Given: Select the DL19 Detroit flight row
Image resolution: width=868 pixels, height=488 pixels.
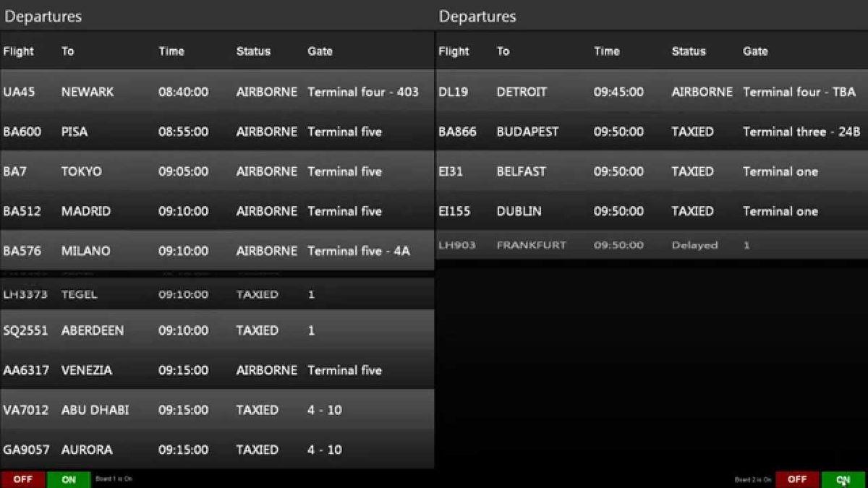Looking at the screenshot, I should point(651,92).
